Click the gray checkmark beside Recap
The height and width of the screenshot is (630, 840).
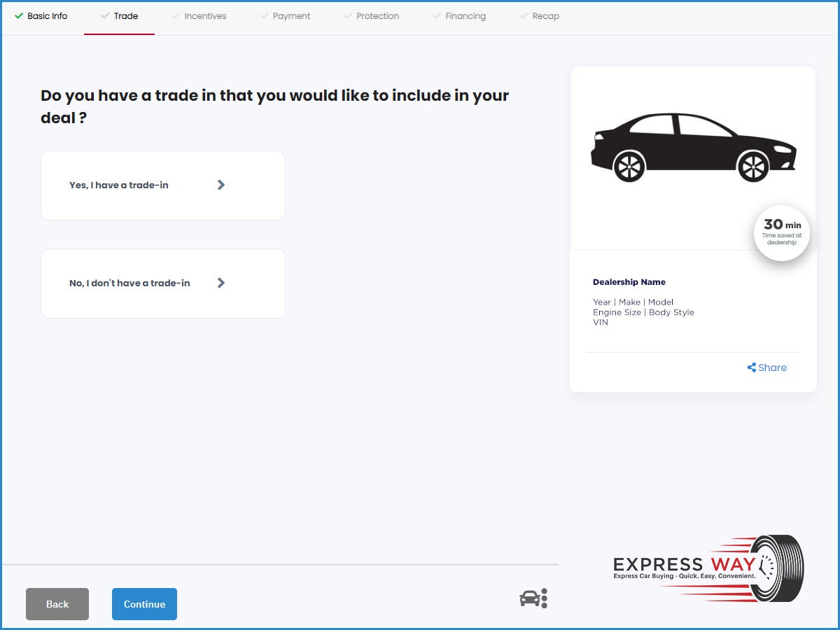coord(524,16)
